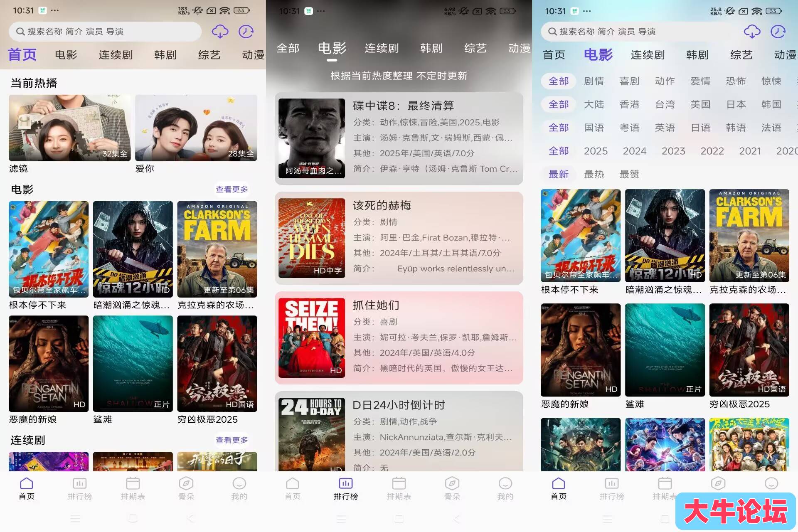Tap 查看更多 beside 连续剧 section

[x=232, y=440]
